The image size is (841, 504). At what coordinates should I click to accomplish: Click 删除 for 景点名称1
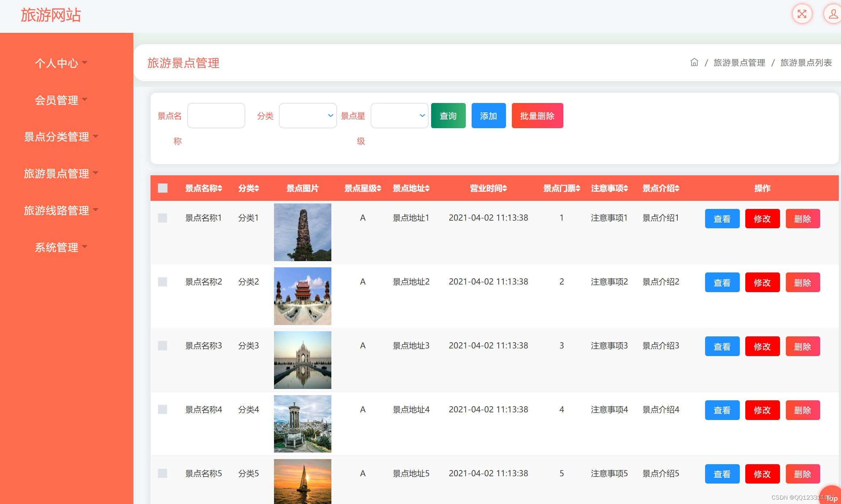click(803, 218)
